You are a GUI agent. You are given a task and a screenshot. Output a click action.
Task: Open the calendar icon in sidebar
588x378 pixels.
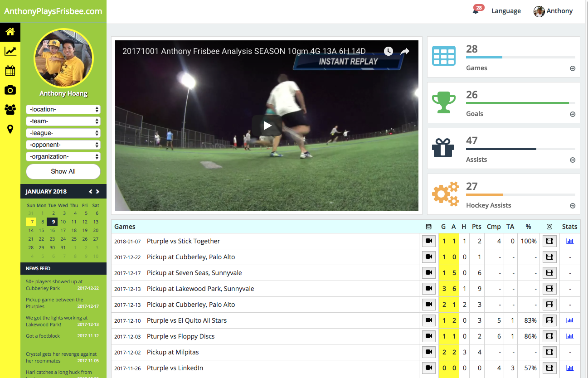(x=10, y=71)
